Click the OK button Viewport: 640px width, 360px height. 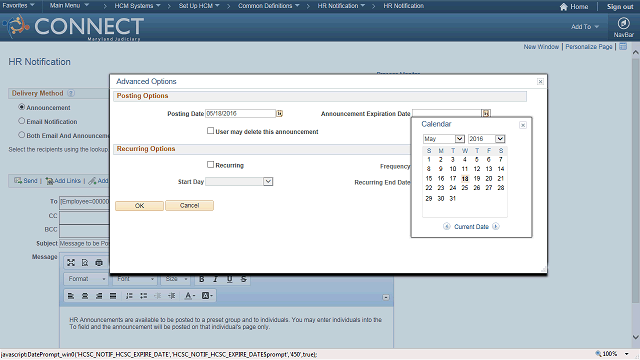point(139,206)
